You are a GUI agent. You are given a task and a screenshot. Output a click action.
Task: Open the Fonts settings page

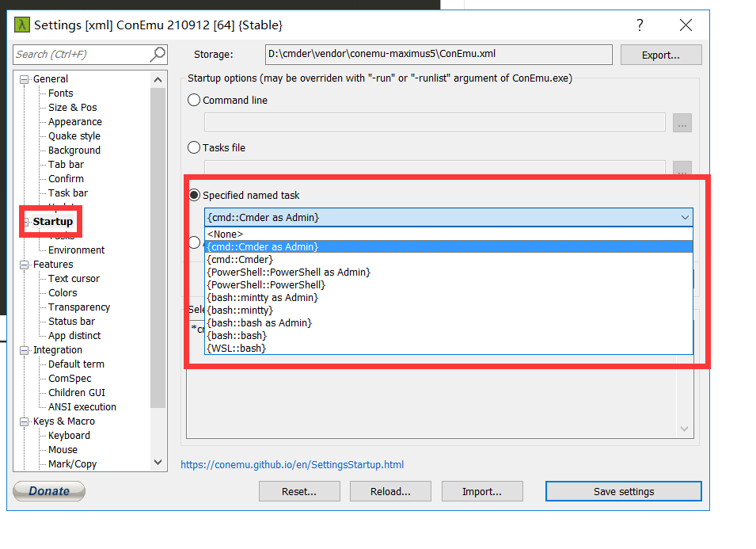pos(61,93)
